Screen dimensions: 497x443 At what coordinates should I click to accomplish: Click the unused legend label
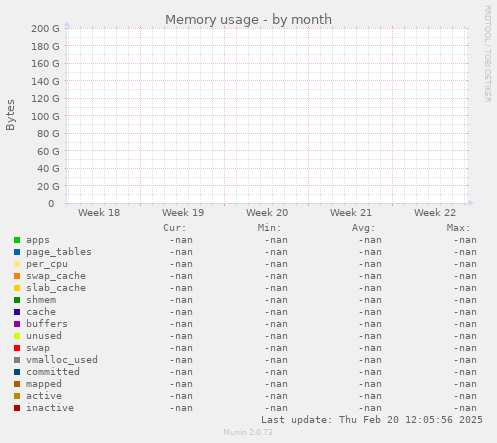pyautogui.click(x=44, y=336)
